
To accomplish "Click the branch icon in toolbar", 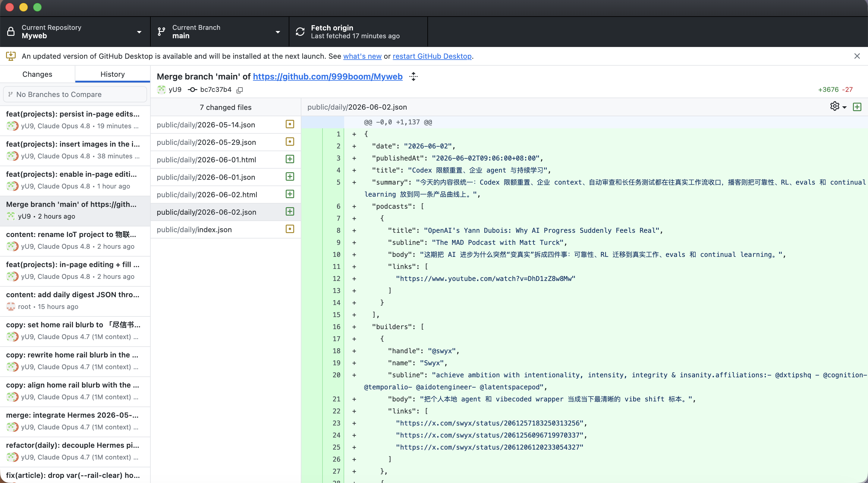I will point(162,32).
